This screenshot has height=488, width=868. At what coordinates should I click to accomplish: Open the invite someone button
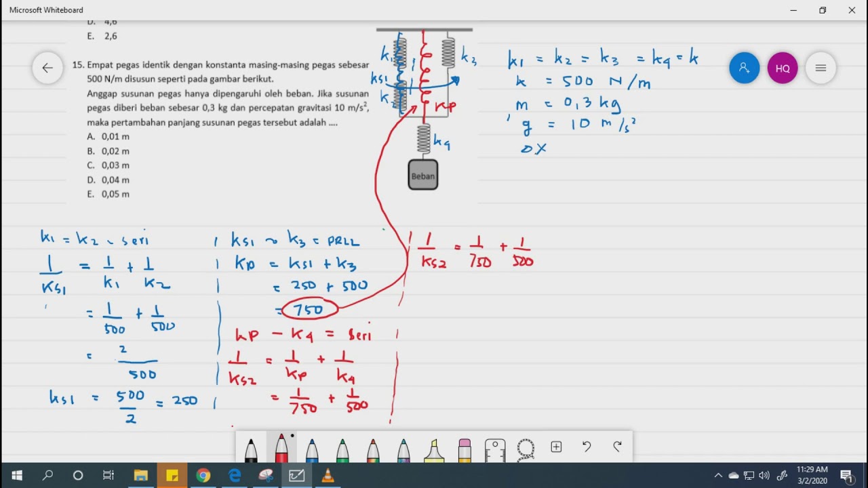[x=744, y=68]
